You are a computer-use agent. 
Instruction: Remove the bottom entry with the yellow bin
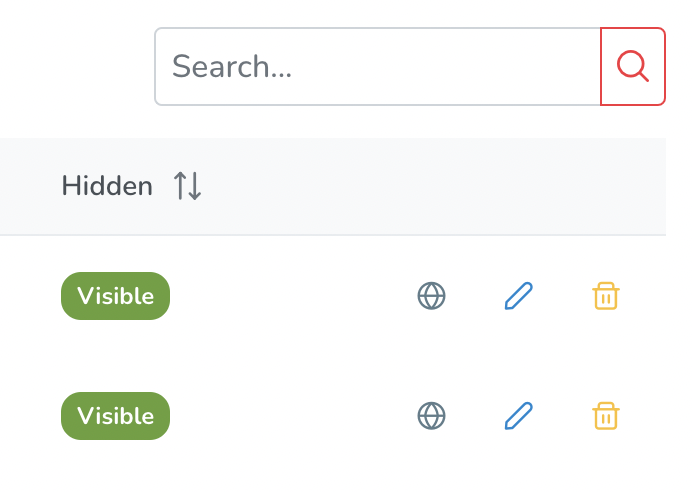pyautogui.click(x=606, y=416)
